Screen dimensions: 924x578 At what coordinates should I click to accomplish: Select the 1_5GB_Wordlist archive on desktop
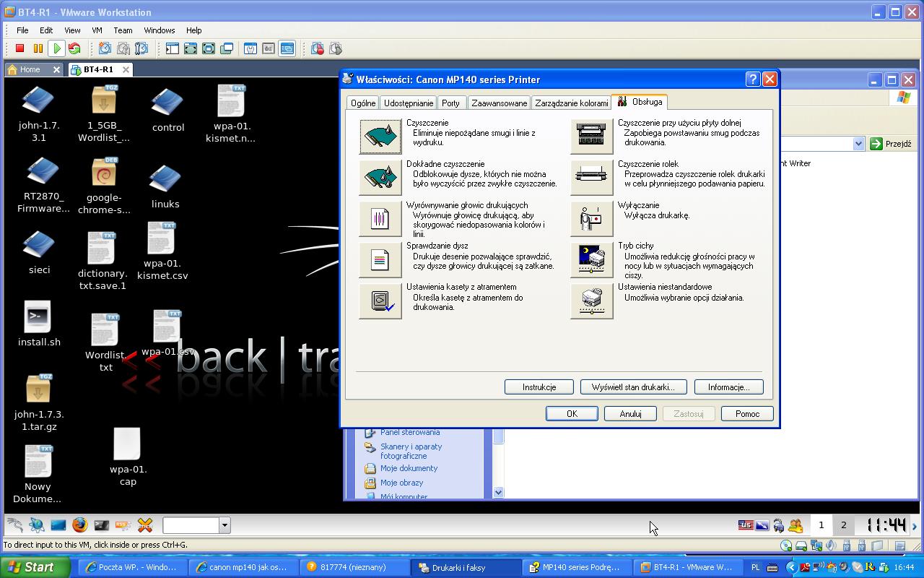(x=104, y=114)
